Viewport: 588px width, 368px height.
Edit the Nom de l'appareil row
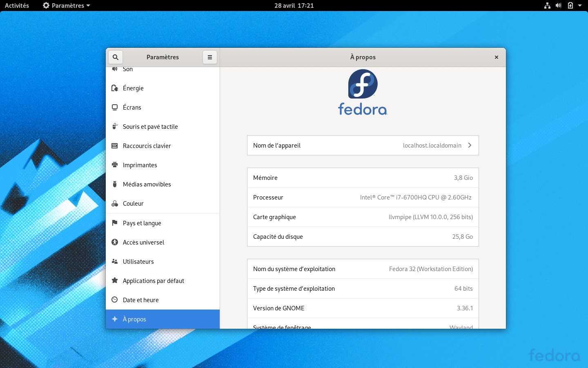(x=363, y=146)
